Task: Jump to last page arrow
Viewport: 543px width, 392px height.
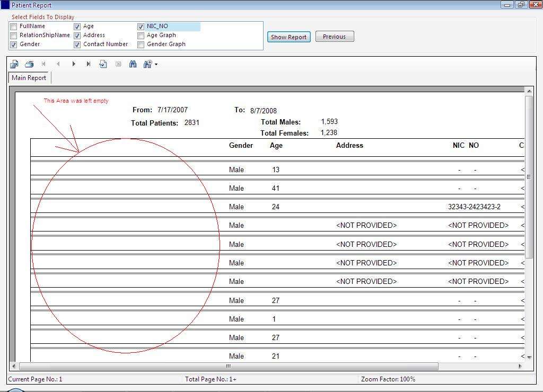Action: (89, 64)
